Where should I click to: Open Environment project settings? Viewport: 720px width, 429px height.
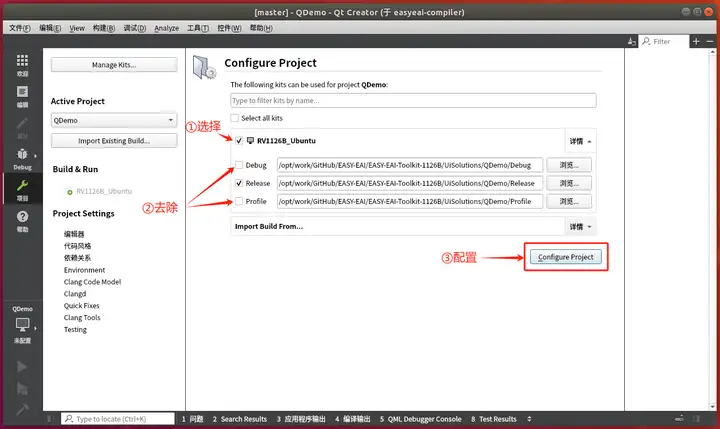click(x=84, y=270)
